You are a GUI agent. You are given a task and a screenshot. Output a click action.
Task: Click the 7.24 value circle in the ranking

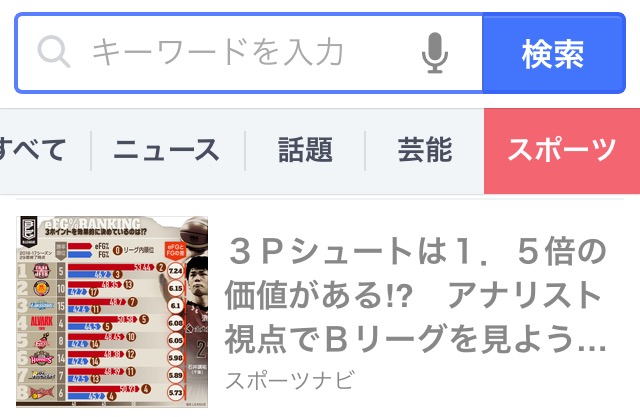176,271
